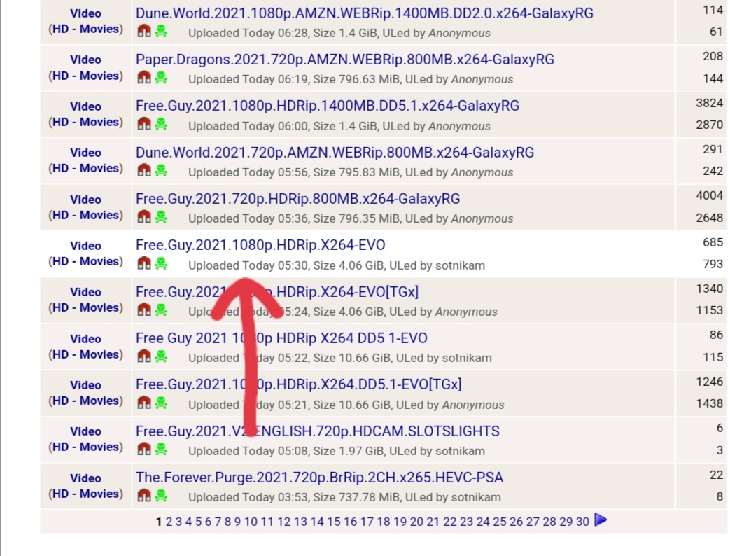Open Free.Guy.2021.1080p.HDRip.1400MB GalaxyRG link
This screenshot has height=556, width=756.
(328, 106)
